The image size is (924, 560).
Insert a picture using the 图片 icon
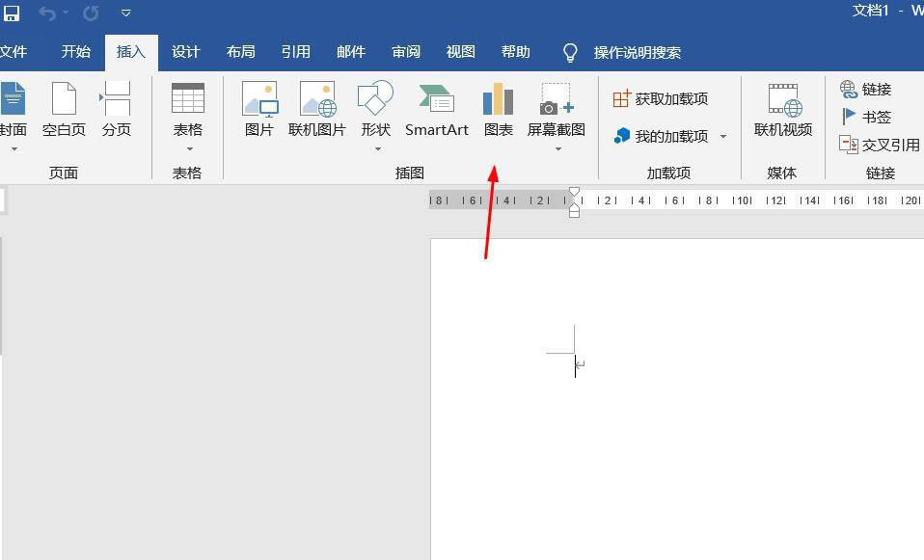(258, 108)
